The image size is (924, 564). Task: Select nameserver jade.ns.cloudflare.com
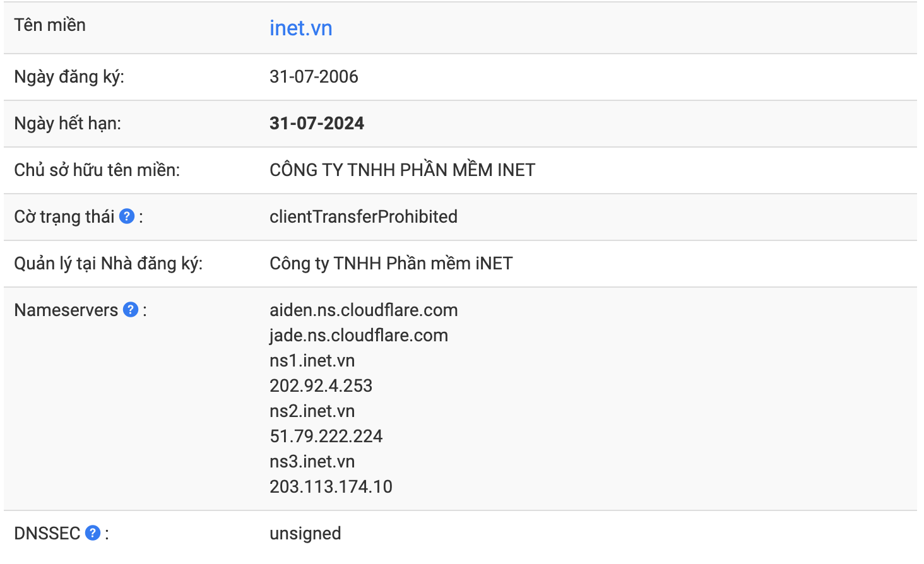click(358, 335)
